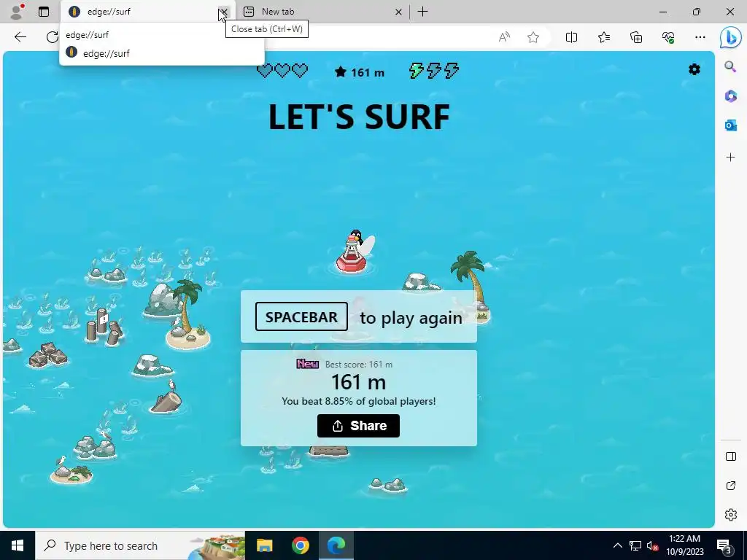Click the LET'S SURF title
747x560 pixels.
[x=359, y=117]
